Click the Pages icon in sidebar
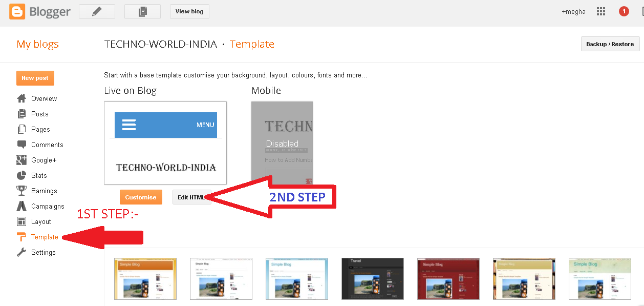The width and height of the screenshot is (644, 306). (x=22, y=129)
